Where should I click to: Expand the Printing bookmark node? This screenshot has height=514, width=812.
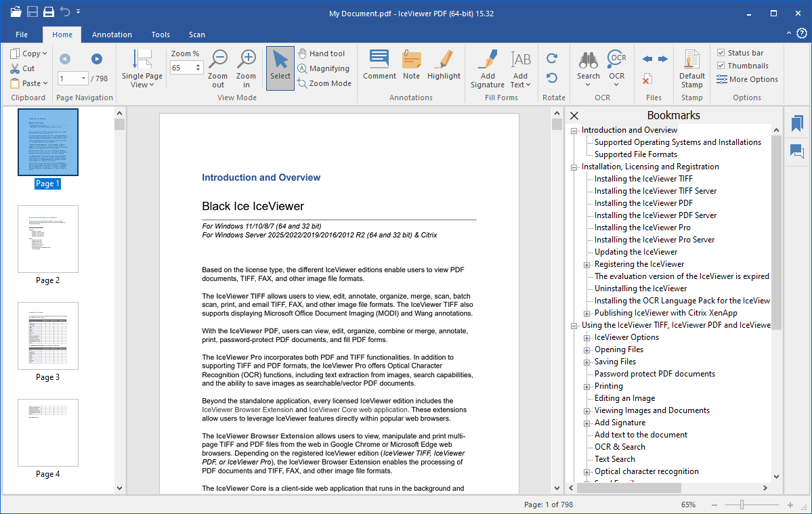[586, 387]
